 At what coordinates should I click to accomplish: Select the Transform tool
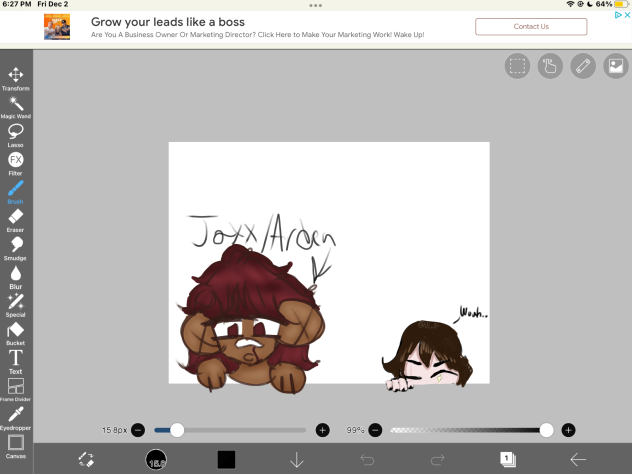pyautogui.click(x=16, y=79)
